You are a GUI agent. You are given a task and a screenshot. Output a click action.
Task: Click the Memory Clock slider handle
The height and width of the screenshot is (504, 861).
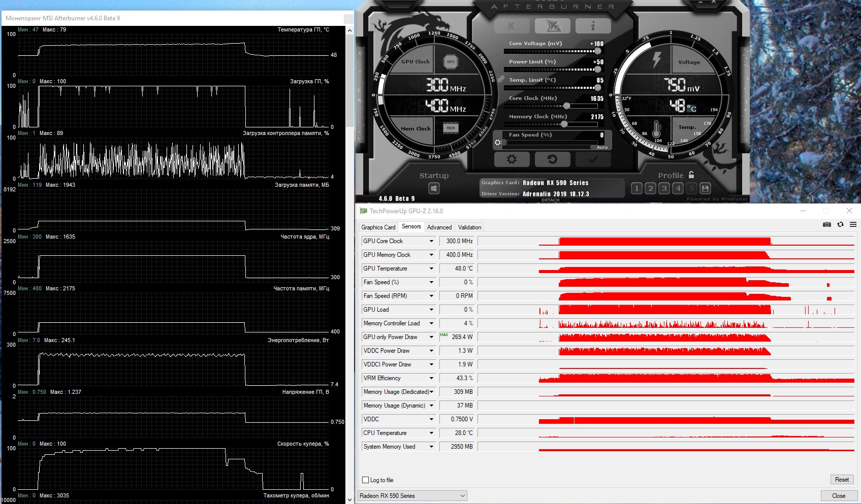click(x=564, y=124)
